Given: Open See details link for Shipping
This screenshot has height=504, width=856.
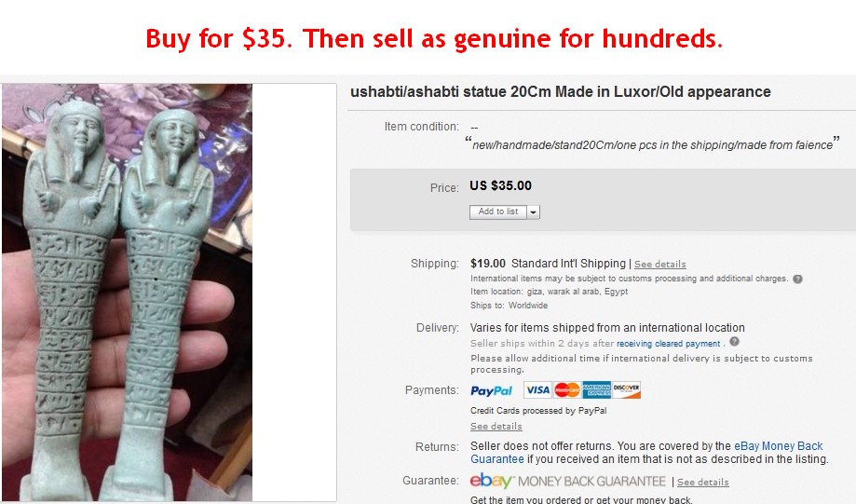Looking at the screenshot, I should (659, 265).
